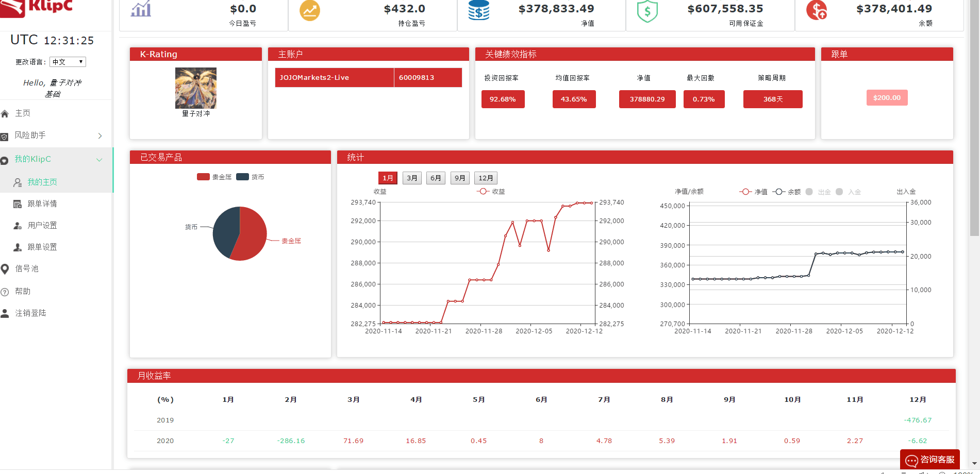Toggle the 贵金属 legend in 已交易产品

point(214,177)
